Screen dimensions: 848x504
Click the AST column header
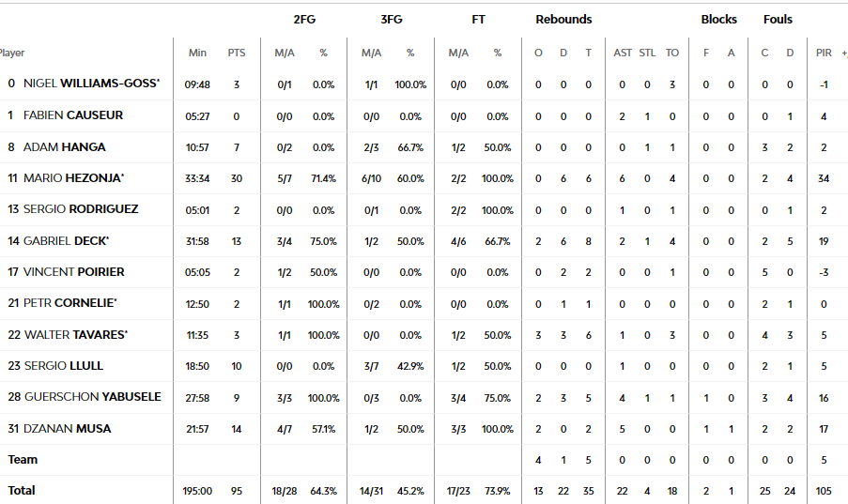(623, 53)
